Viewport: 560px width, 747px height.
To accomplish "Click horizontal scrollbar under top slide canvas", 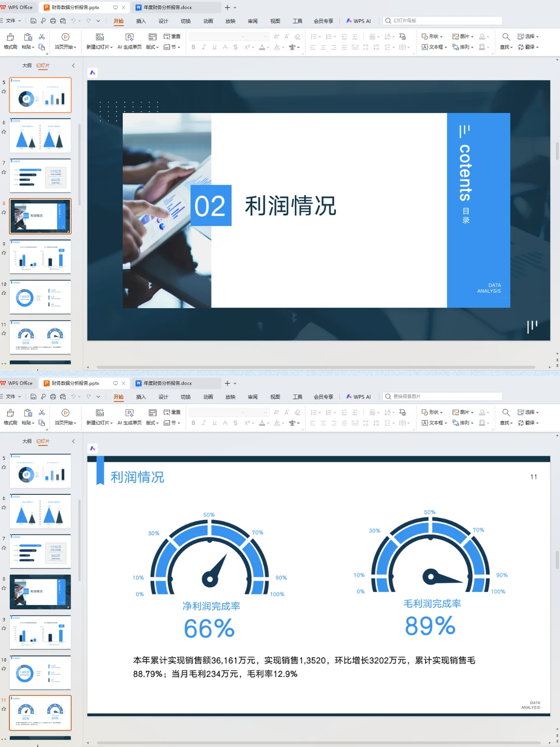I will coord(316,367).
